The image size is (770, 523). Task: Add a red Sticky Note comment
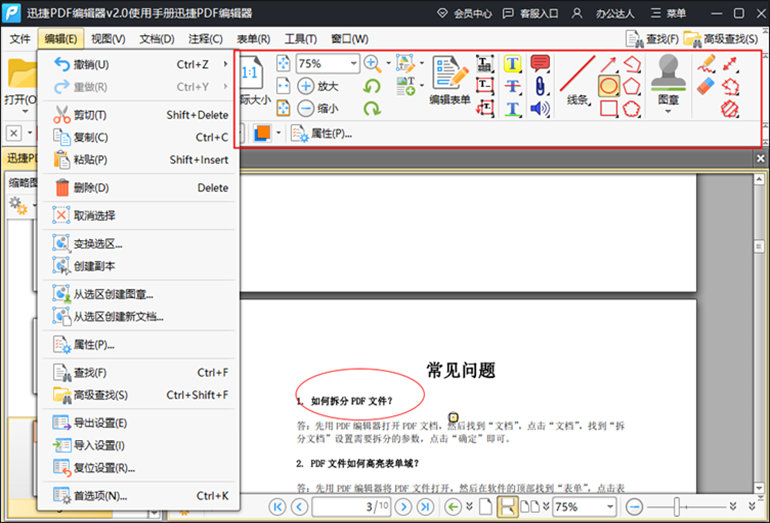pos(540,64)
